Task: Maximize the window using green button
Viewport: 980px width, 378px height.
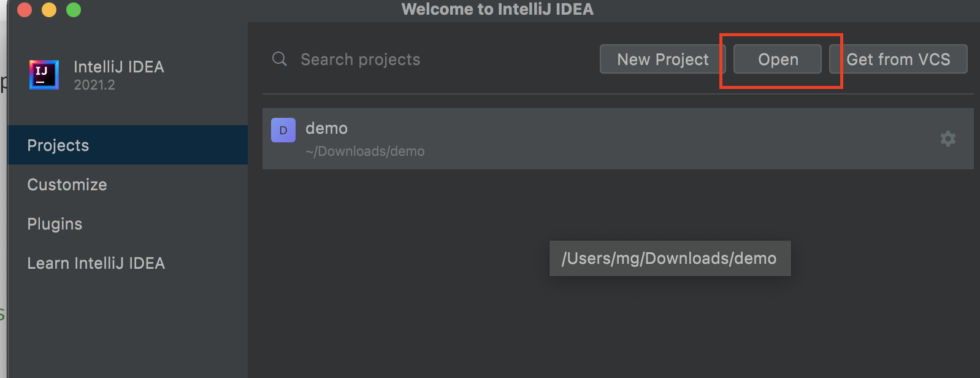Action: [74, 10]
